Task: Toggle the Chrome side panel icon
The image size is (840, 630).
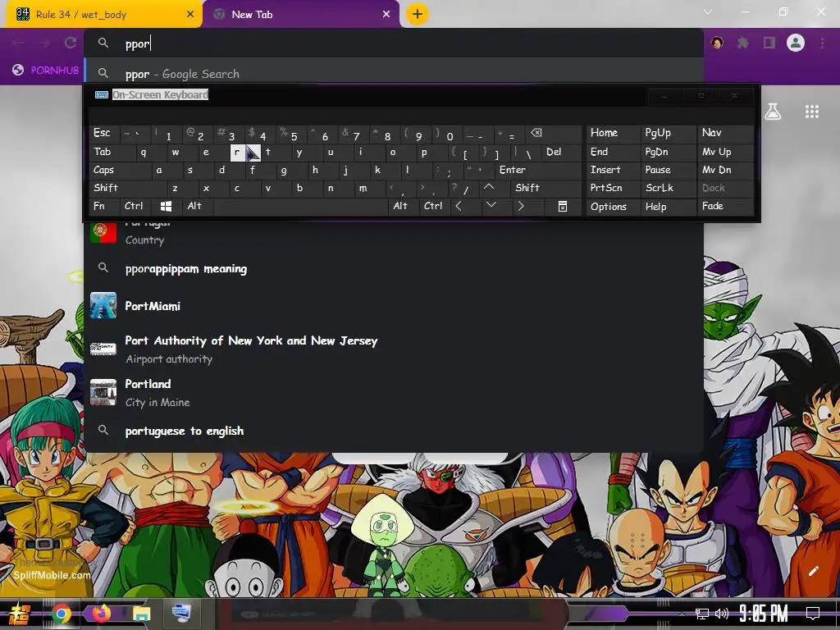Action: 769,43
